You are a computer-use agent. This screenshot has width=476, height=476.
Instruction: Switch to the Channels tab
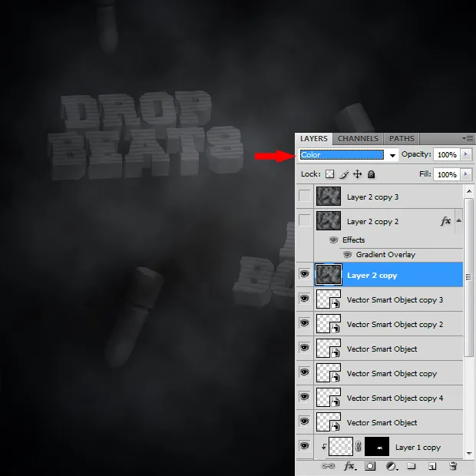point(358,139)
